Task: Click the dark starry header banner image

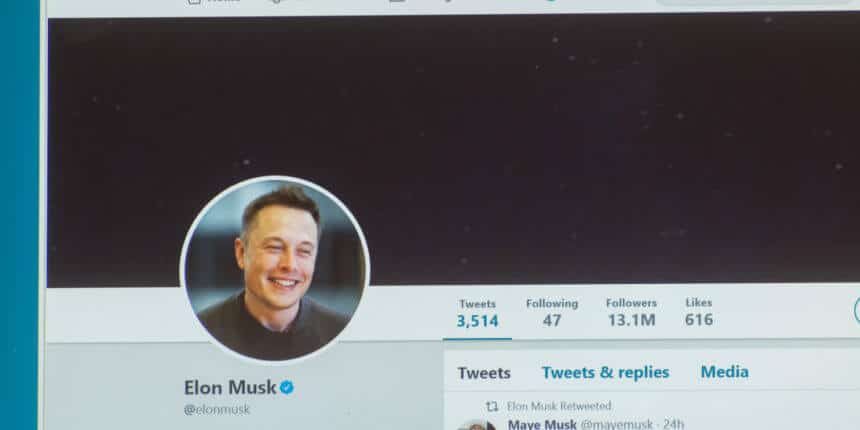Action: tap(454, 149)
